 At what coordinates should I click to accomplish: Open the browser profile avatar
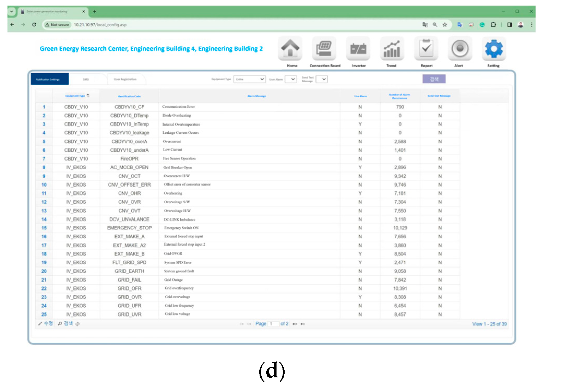521,25
